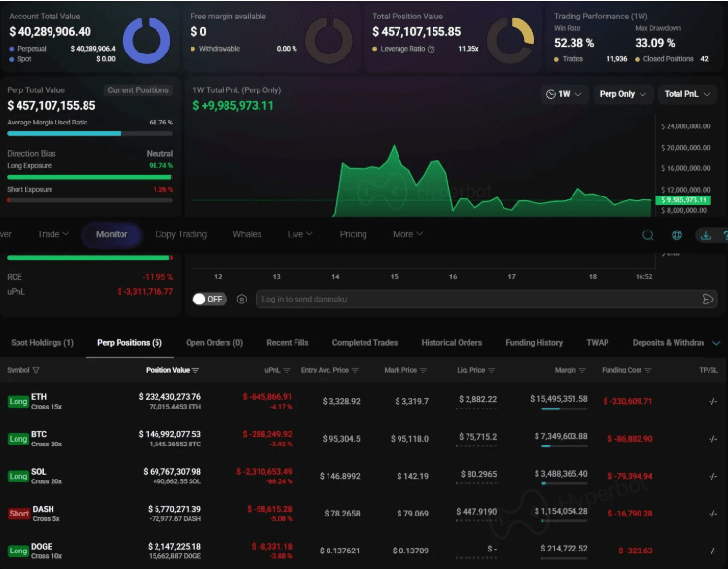Screen dimensions: 728x569
Task: Open the Whales page
Action: (x=247, y=234)
